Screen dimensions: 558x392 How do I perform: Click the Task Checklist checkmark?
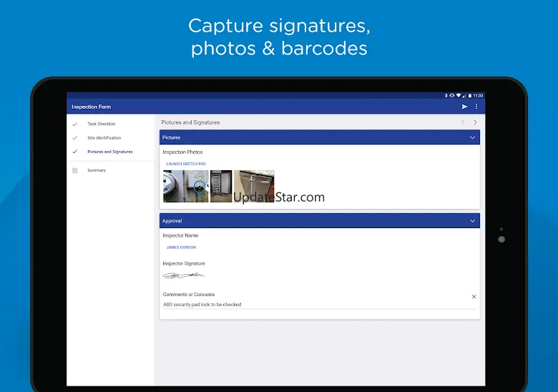[75, 124]
